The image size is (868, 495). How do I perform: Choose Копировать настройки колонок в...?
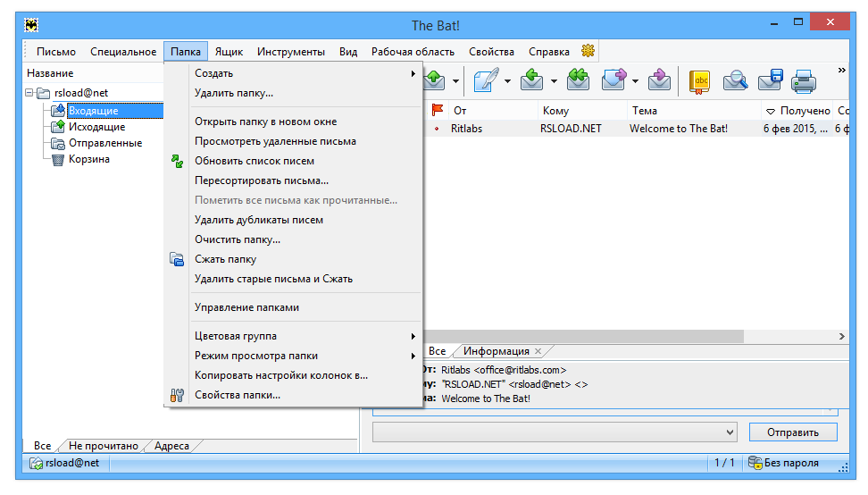tap(294, 375)
